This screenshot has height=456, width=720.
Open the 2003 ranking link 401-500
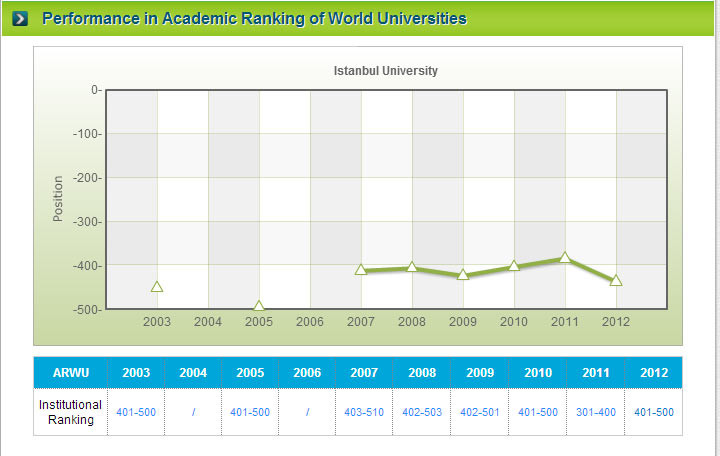click(x=136, y=412)
